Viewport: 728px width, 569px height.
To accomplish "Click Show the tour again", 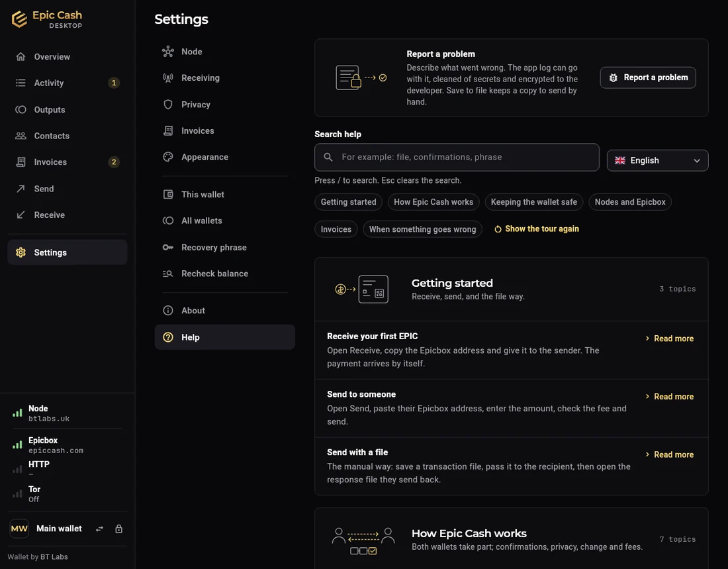I will 537,229.
